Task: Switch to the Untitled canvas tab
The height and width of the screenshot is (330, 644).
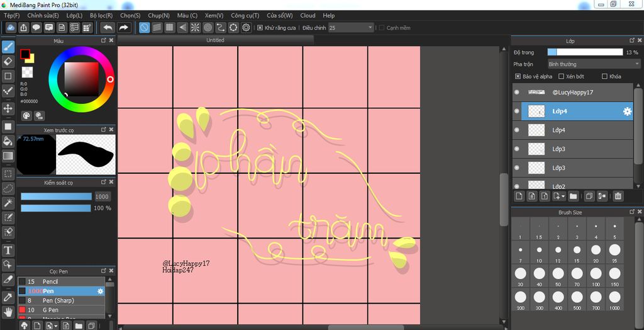Action: (215, 40)
